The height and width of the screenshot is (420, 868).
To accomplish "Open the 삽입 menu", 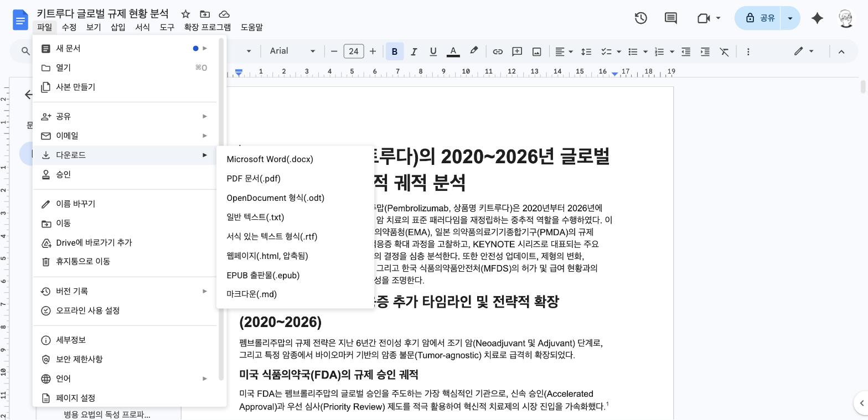I will click(x=118, y=27).
